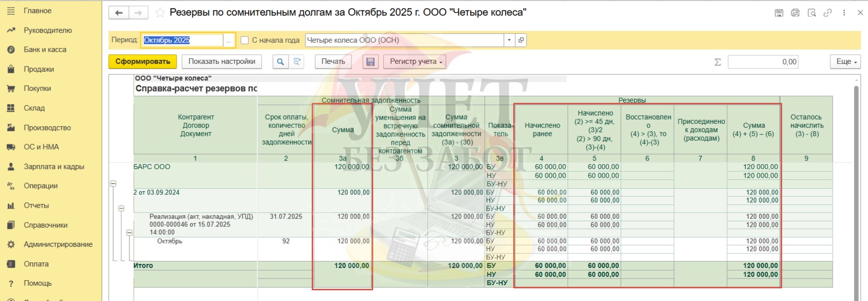Image resolution: width=868 pixels, height=301 pixels.
Task: Click the find magnifier icon in toolbar
Action: [x=280, y=61]
